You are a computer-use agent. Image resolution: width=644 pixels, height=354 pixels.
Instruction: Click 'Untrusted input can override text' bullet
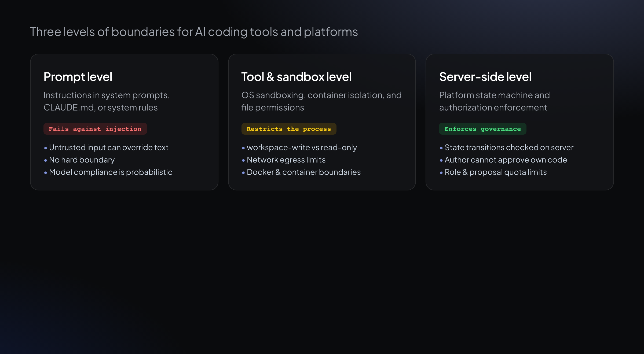106,147
